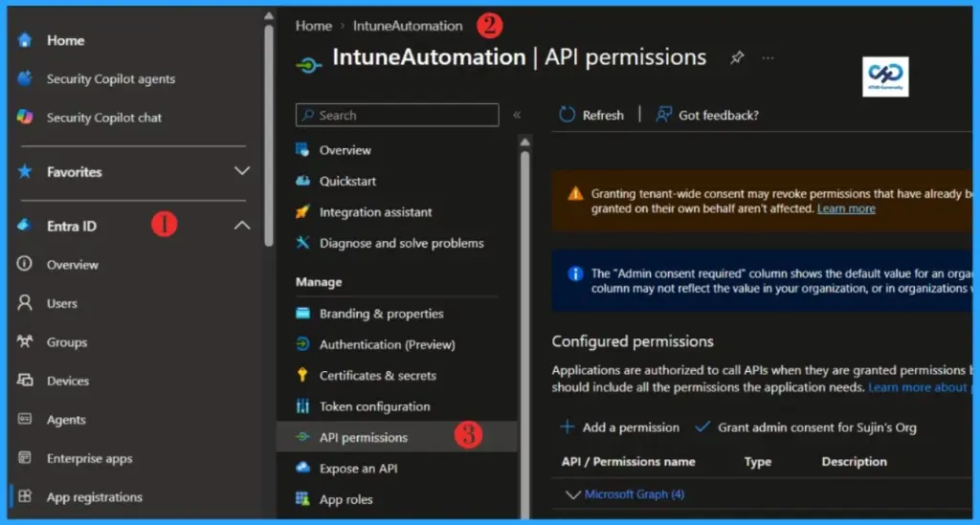The height and width of the screenshot is (525, 980).
Task: Click Got feedback? button
Action: tap(707, 115)
